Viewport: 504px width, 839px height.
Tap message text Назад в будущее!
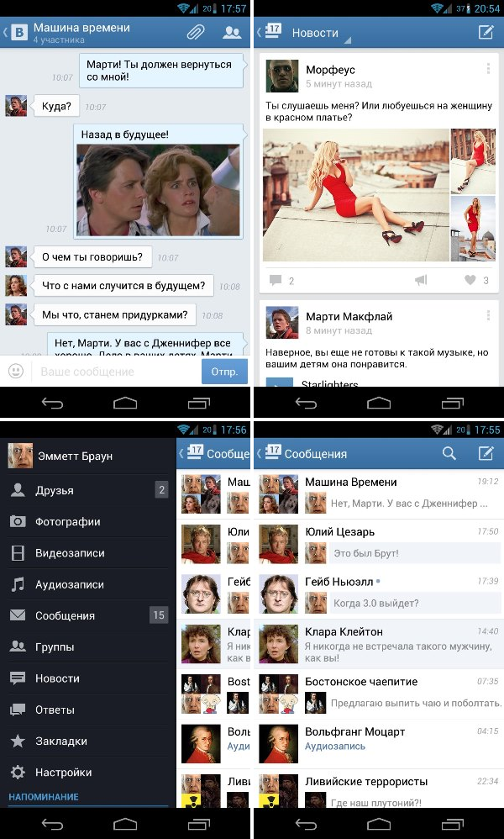124,135
